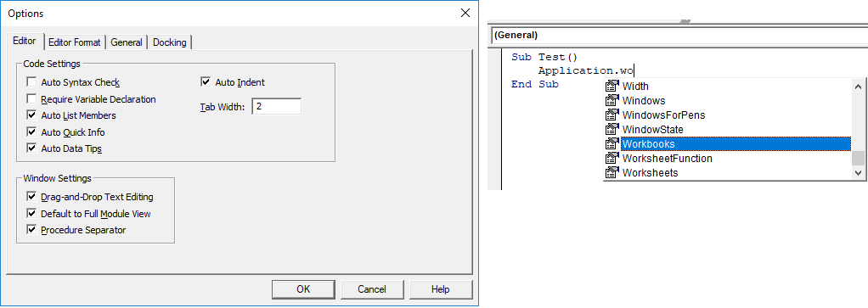
Task: Uncheck Default to Full Module View
Action: point(31,214)
